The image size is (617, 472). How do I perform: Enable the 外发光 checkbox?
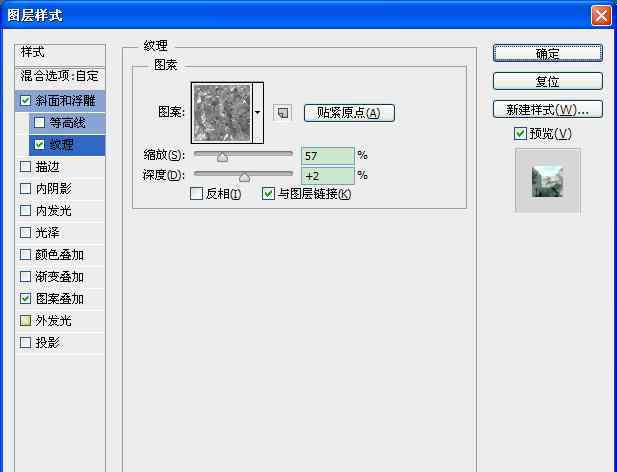click(26, 321)
